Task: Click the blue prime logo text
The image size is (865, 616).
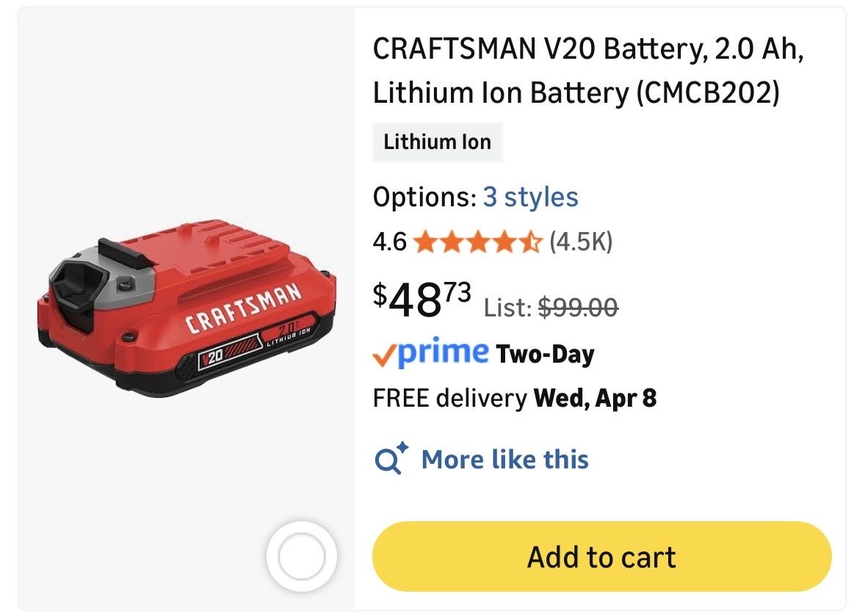Action: click(444, 352)
